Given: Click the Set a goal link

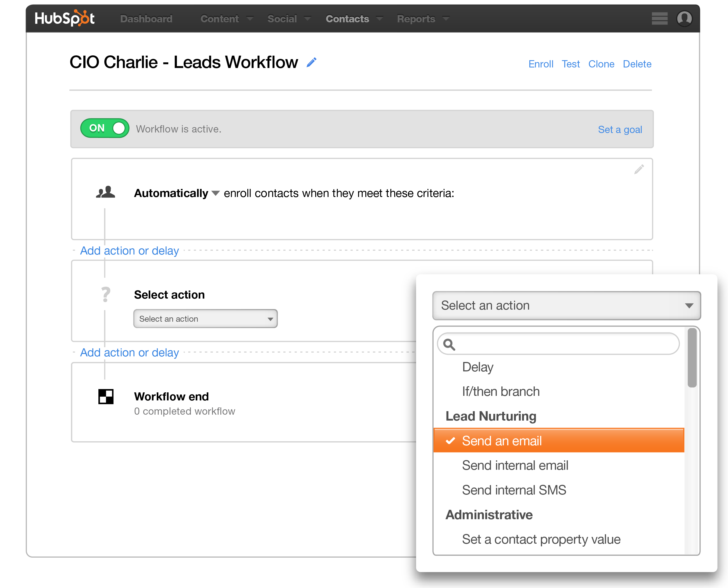Looking at the screenshot, I should coord(620,129).
